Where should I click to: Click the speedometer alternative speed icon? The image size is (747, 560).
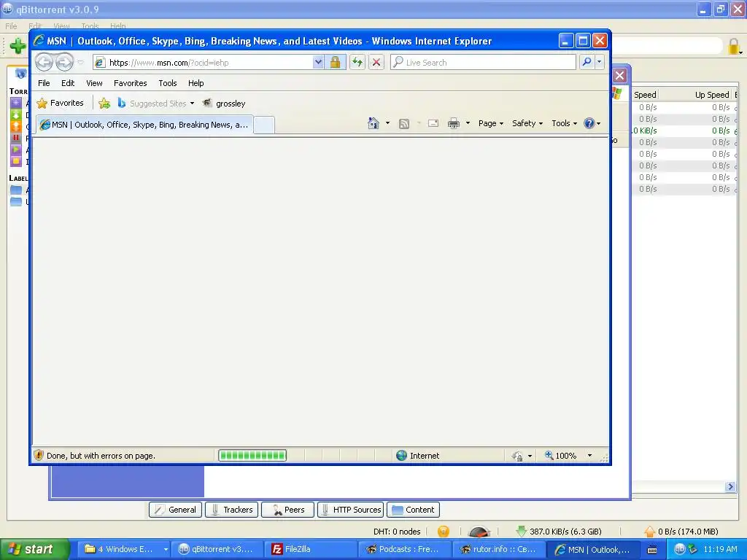tap(479, 532)
